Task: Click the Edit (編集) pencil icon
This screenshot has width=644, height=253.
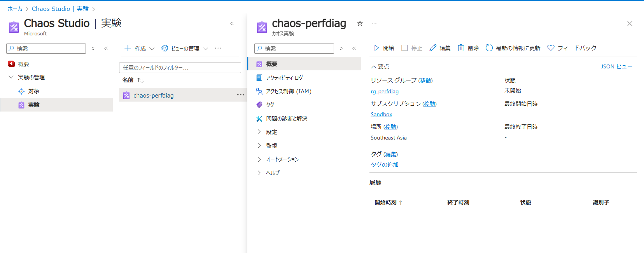Action: click(433, 48)
